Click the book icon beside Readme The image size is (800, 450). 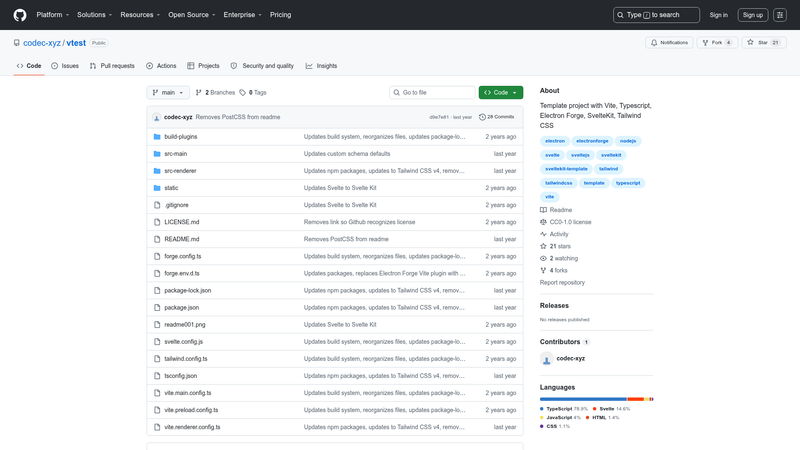click(543, 210)
